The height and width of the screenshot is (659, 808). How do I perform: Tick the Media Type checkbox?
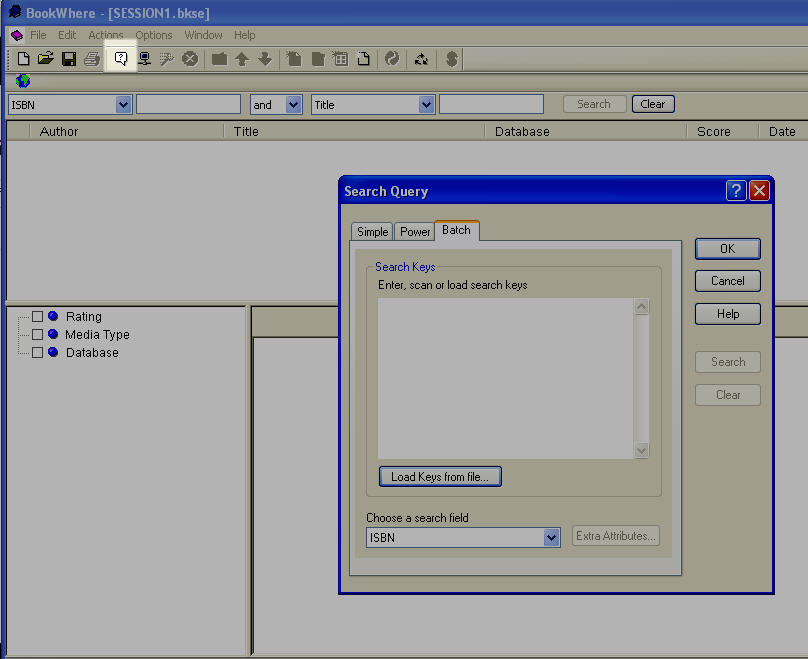click(37, 334)
